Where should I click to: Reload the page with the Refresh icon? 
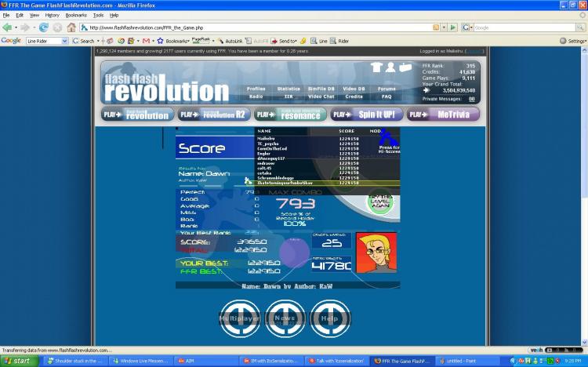pyautogui.click(x=43, y=27)
